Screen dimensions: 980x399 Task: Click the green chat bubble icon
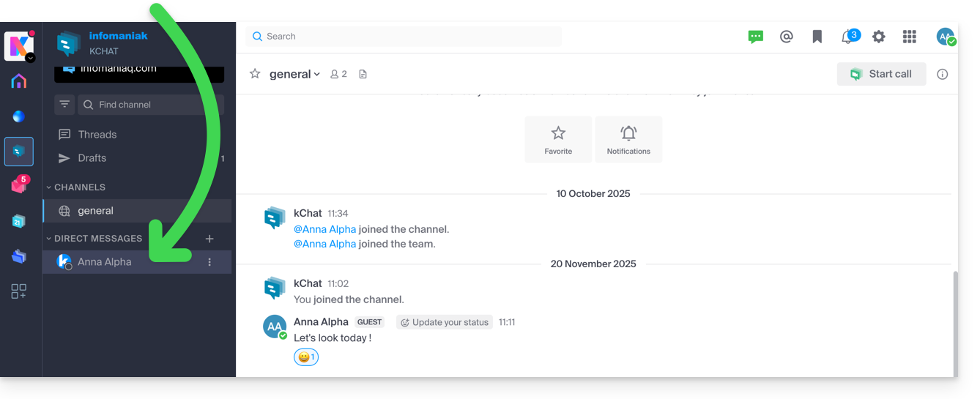(756, 37)
